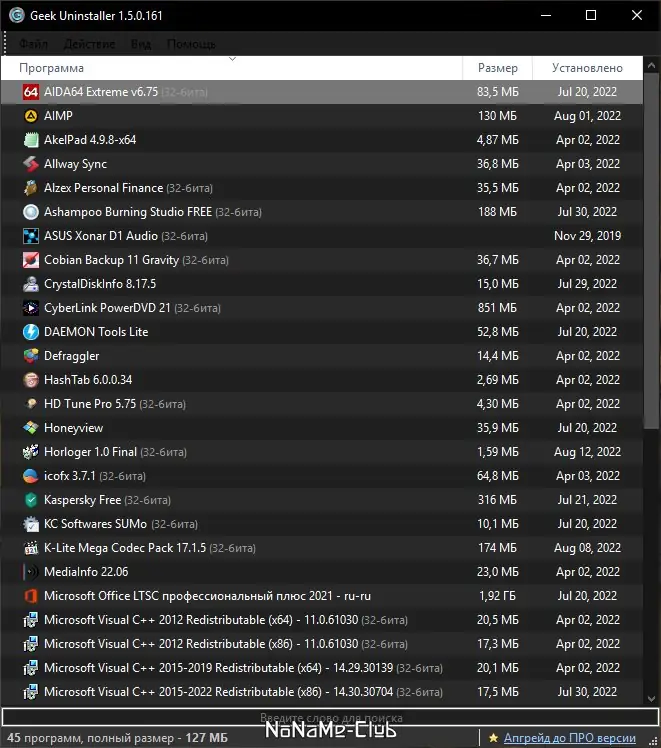Click the Alzex Personal Finance icon
Screen dimensions: 661x748
click(31, 188)
